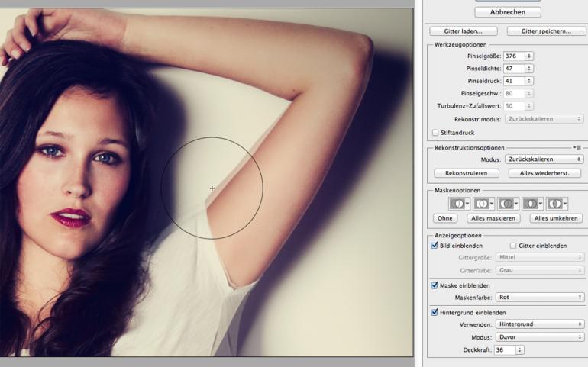Open Modus dropdown under Rekonstruktionsoptionen

[x=544, y=159]
